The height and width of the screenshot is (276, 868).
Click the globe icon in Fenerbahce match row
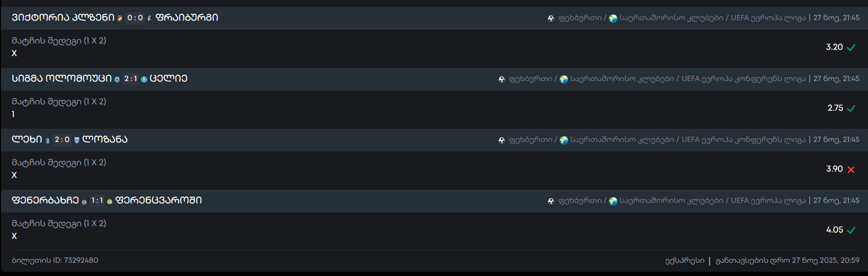click(x=613, y=201)
